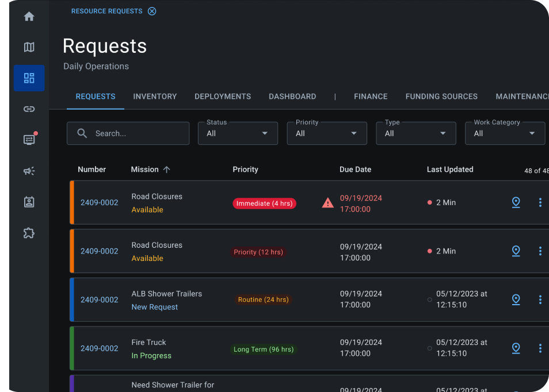Viewport: 549px width, 392px height.
Task: Click the link chain sidebar icon
Action: point(29,109)
